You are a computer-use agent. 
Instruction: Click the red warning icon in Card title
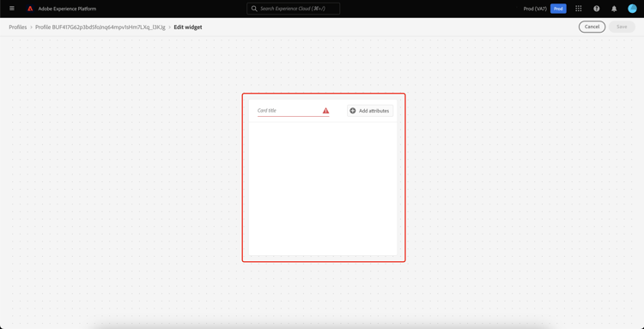[x=325, y=111]
